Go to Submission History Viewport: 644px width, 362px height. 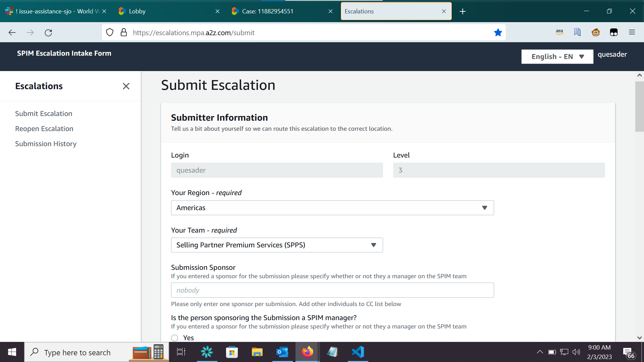coord(46,144)
